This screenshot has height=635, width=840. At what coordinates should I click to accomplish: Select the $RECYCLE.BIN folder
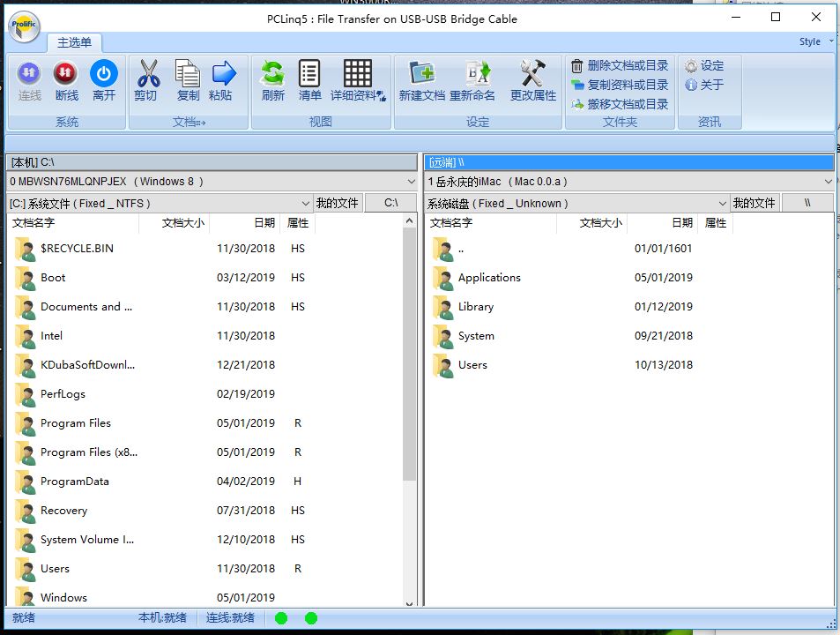pyautogui.click(x=77, y=249)
